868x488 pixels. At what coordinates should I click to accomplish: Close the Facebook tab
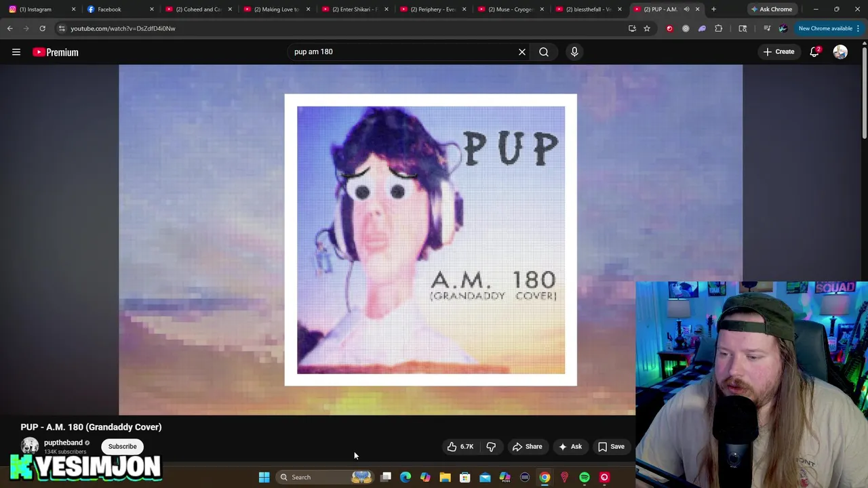(x=151, y=9)
